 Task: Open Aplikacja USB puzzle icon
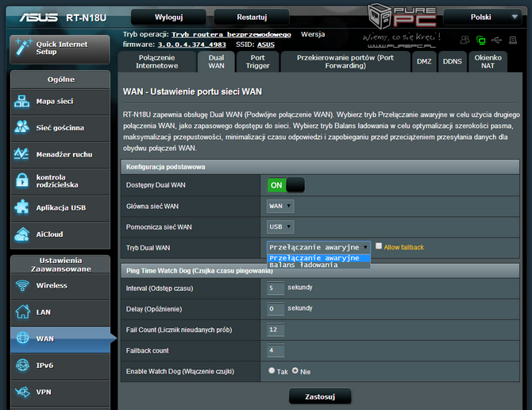[x=21, y=207]
